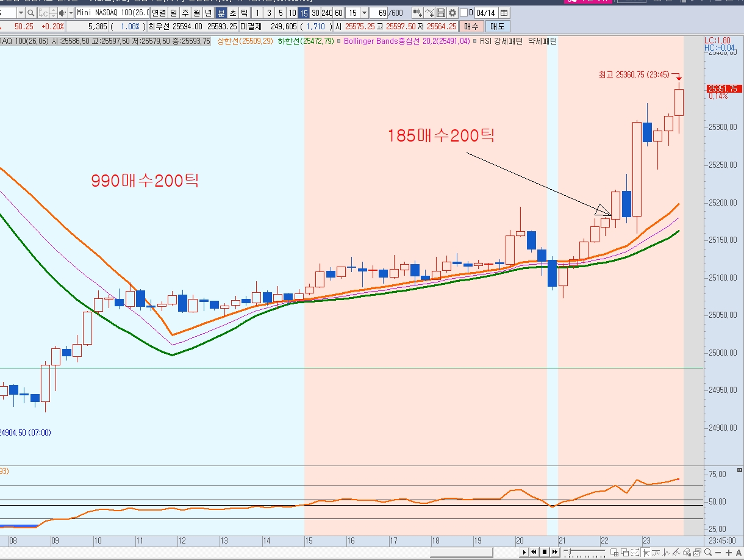Select the 틱 (tick) period tab

[243, 13]
